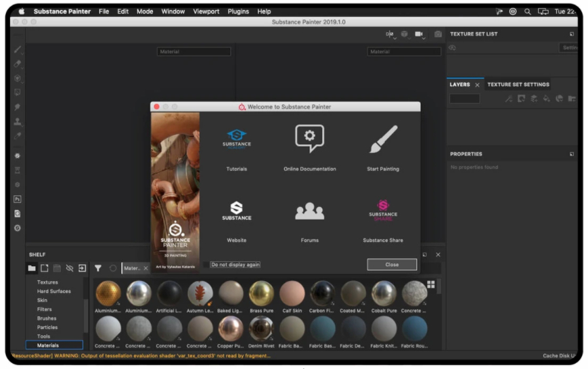Select the Polygon Fill tool

[18, 92]
